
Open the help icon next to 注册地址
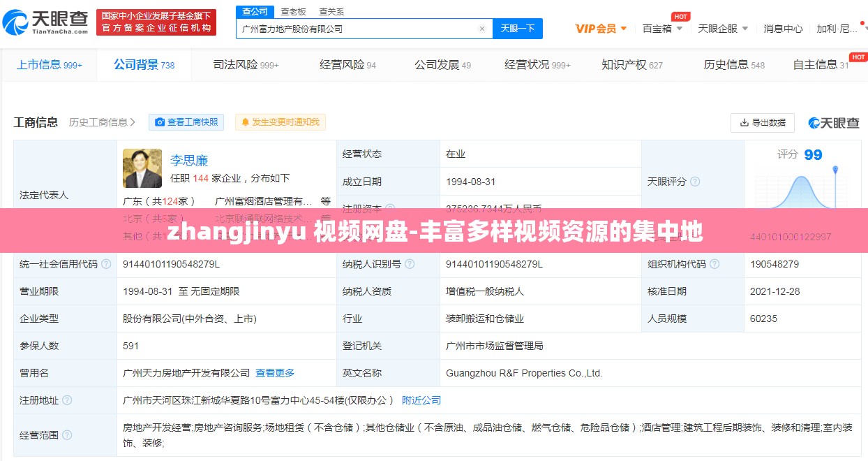(x=67, y=400)
